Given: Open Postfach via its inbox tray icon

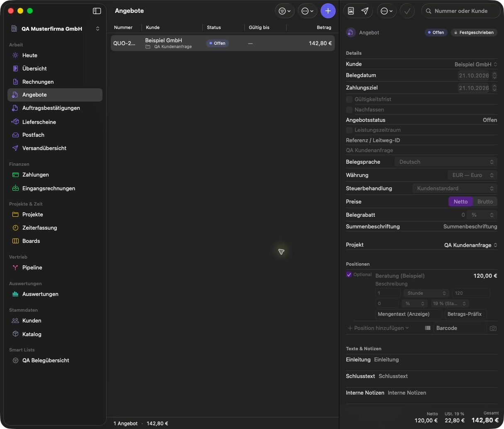Looking at the screenshot, I should point(15,135).
